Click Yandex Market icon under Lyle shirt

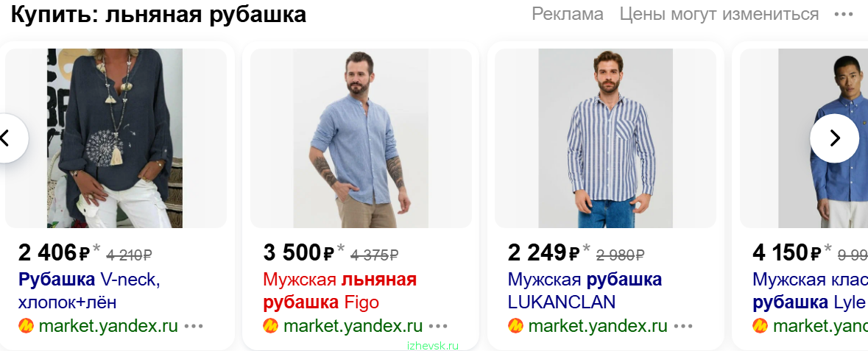tap(760, 325)
